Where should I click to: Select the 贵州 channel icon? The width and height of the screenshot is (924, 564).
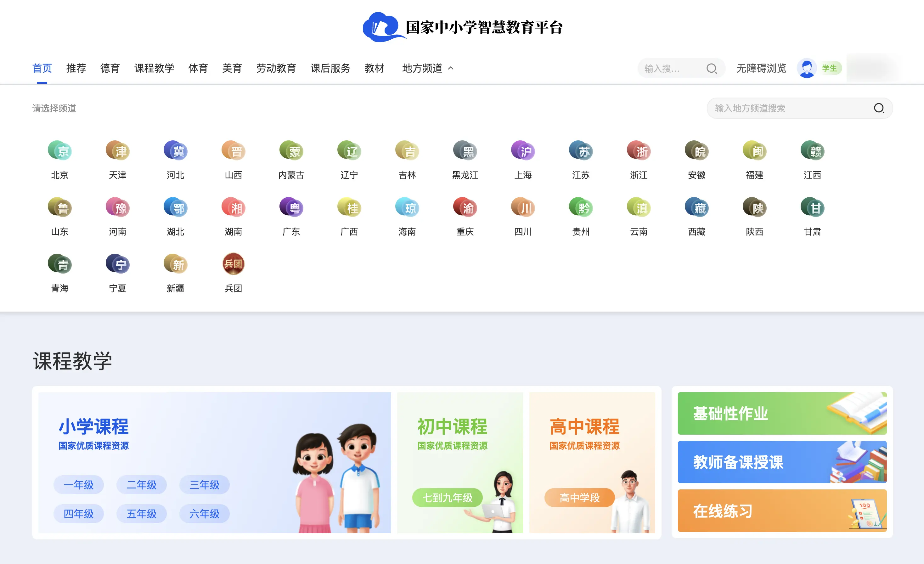[581, 207]
